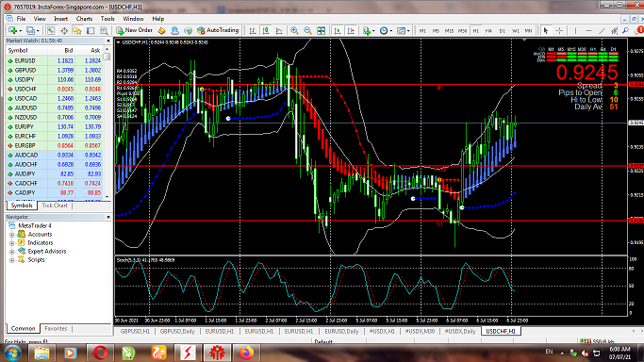Toggle AutoTrading on or off
Image resolution: width=644 pixels, height=362 pixels.
click(218, 30)
